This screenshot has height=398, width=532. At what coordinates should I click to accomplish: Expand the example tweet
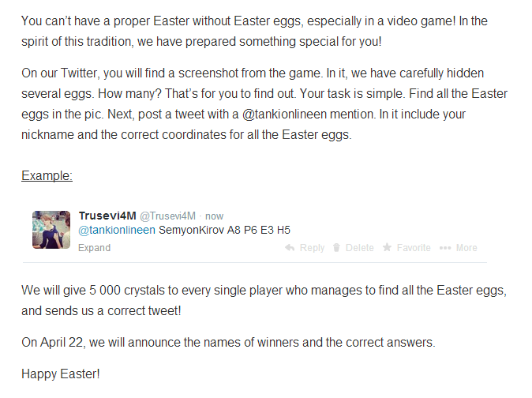click(94, 248)
